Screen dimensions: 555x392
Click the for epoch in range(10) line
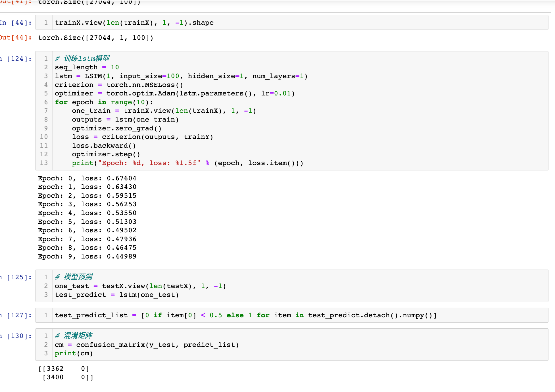point(104,102)
